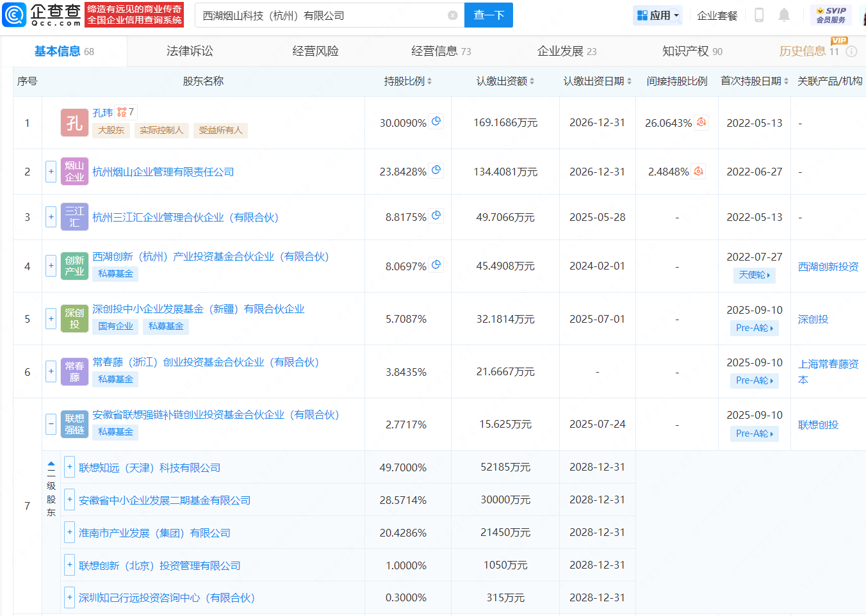Click indirect holding icon next to 26.0643%
This screenshot has height=616, width=866.
(x=701, y=122)
